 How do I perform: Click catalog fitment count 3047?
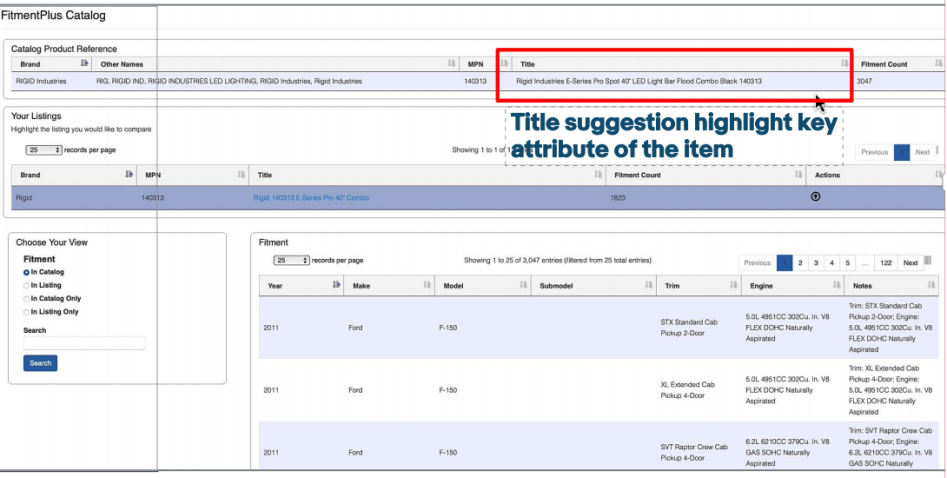tap(865, 81)
